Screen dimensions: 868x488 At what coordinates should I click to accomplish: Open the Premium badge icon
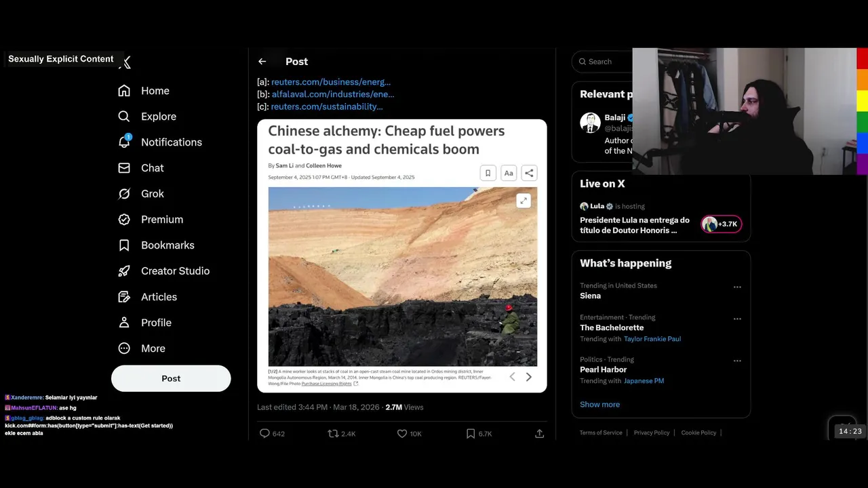pos(124,220)
